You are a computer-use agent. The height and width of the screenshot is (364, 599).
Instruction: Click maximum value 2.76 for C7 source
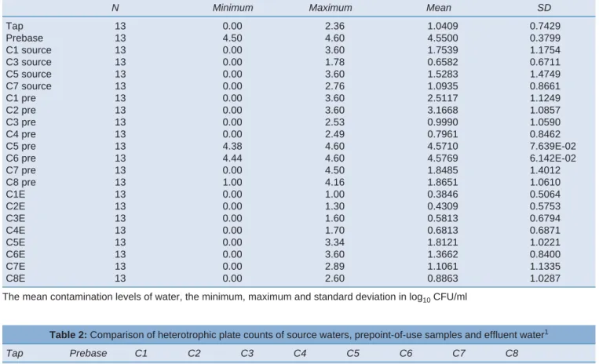tap(334, 86)
